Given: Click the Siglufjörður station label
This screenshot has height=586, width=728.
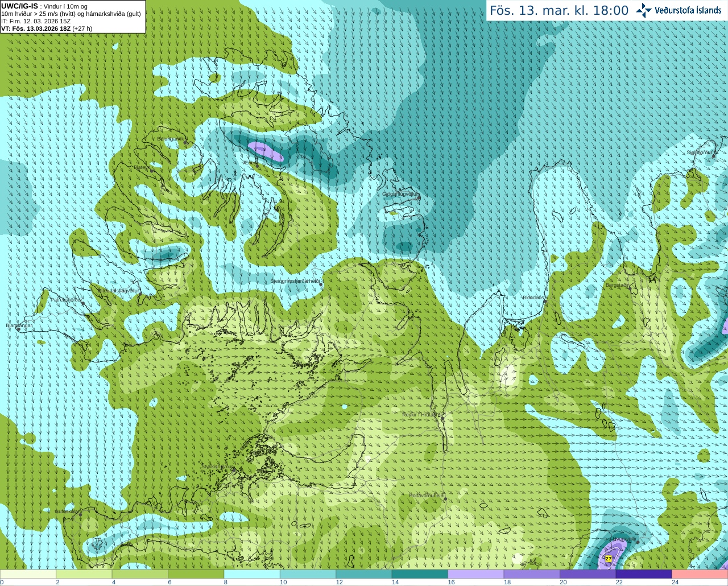Looking at the screenshot, I should click(x=699, y=152).
